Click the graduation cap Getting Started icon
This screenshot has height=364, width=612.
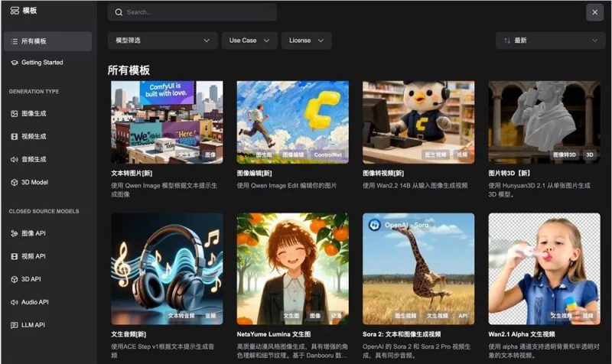tap(15, 63)
